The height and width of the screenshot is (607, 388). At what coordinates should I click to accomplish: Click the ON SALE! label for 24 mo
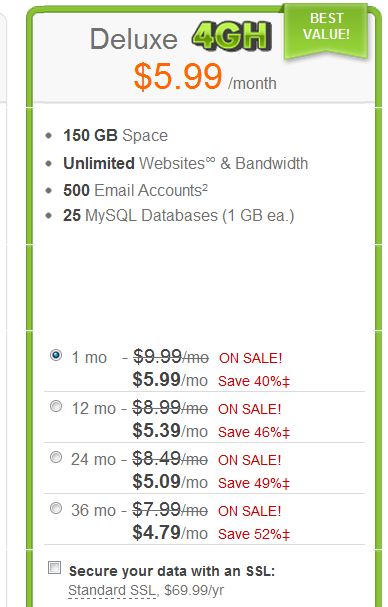pyautogui.click(x=250, y=460)
